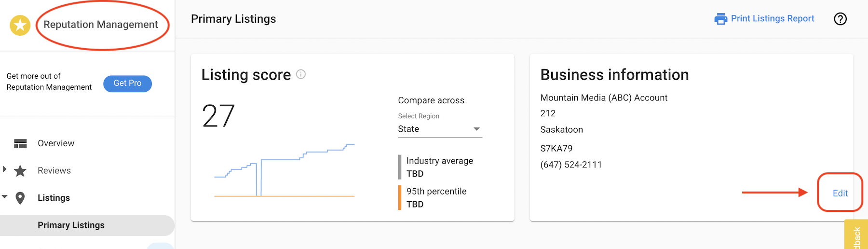The image size is (868, 249).
Task: Select Overview in the sidebar
Action: tap(56, 143)
